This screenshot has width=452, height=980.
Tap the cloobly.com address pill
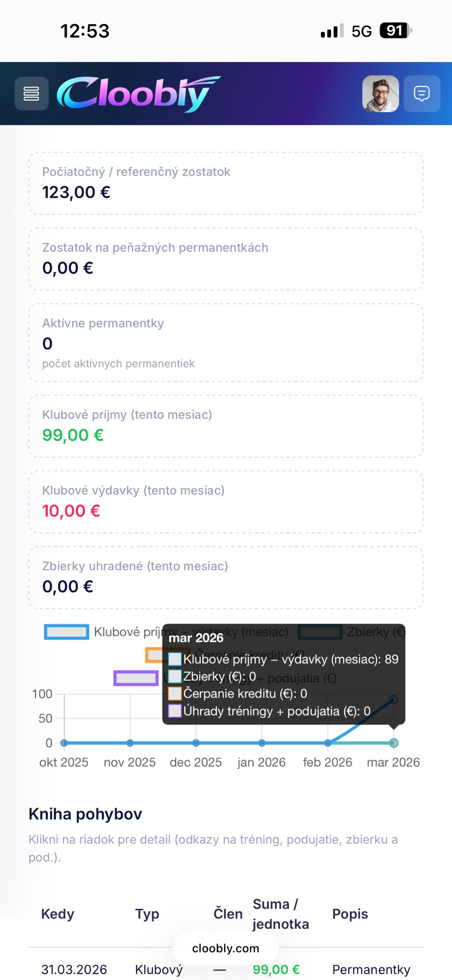226,948
